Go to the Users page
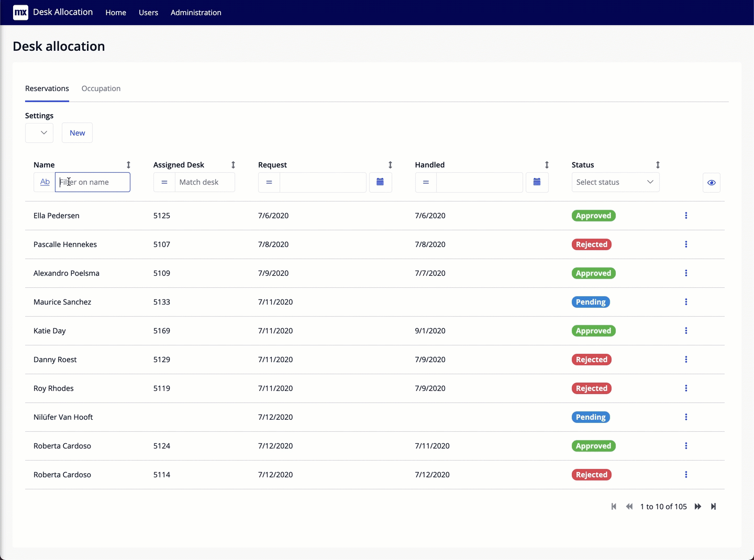Image resolution: width=754 pixels, height=560 pixels. pyautogui.click(x=148, y=13)
